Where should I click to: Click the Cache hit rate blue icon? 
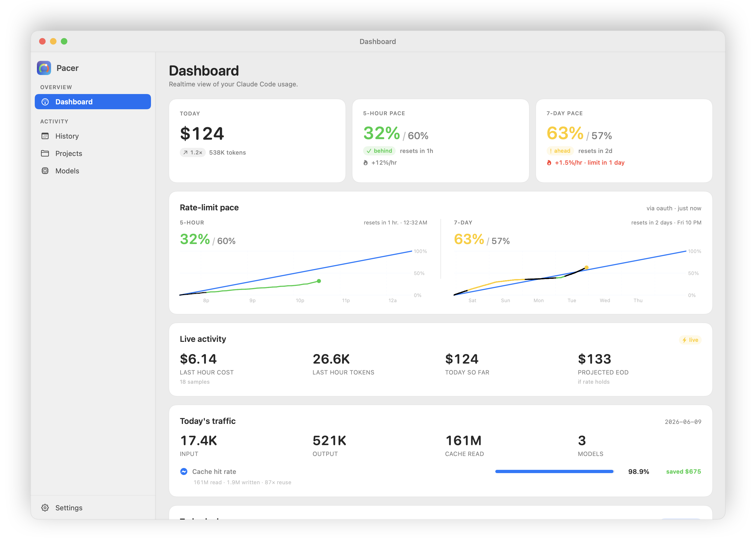[184, 471]
